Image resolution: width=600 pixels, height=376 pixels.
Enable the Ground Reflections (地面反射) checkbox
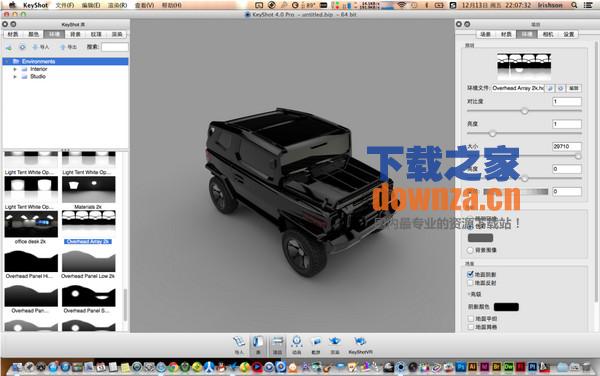(470, 283)
